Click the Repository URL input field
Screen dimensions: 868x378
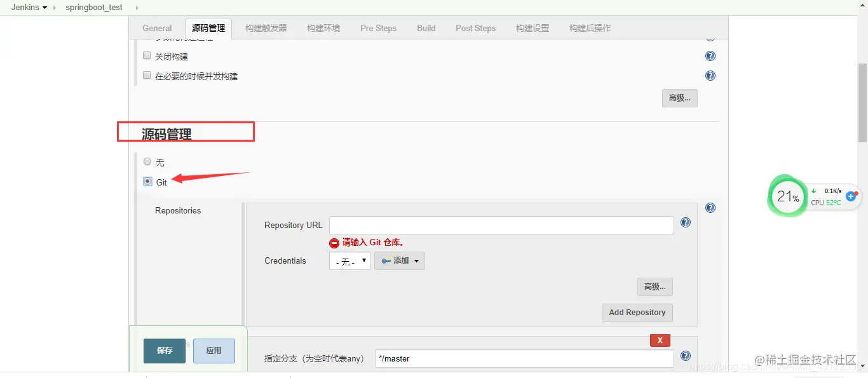(x=501, y=225)
